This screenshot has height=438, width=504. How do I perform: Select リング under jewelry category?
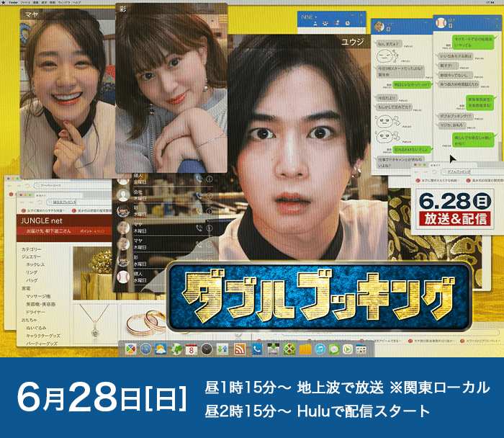(33, 273)
